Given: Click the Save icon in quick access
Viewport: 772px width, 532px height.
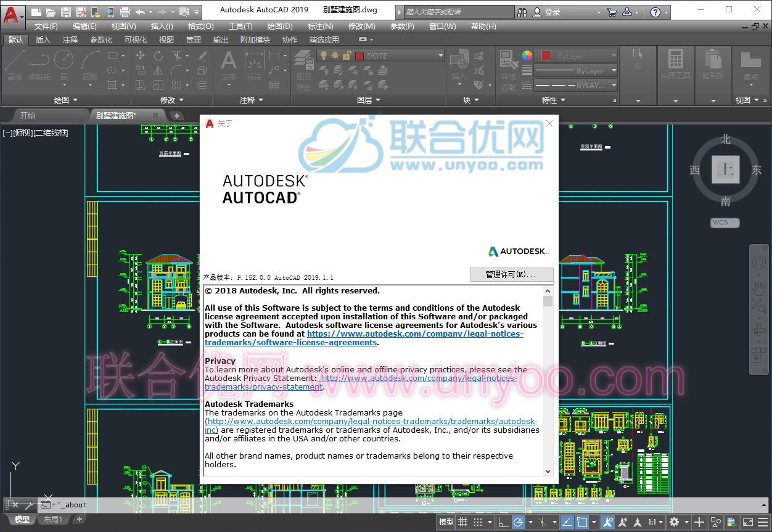Looking at the screenshot, I should coord(65,12).
